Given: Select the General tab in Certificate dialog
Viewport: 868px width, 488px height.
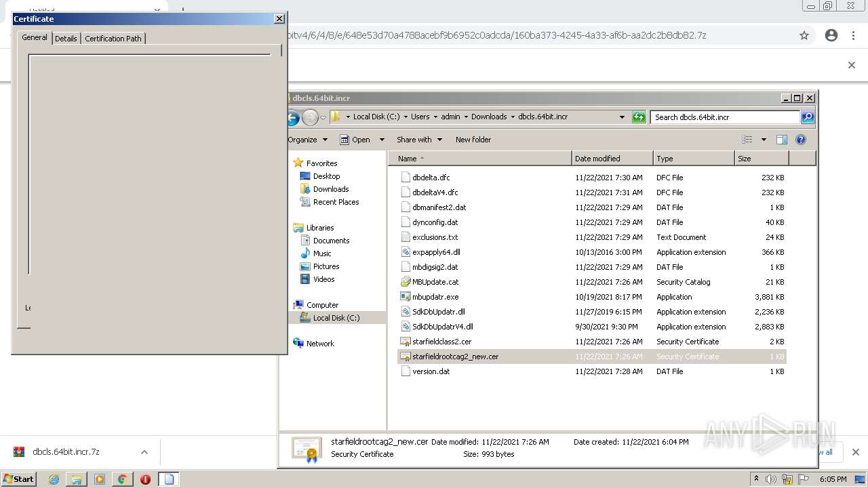Looking at the screenshot, I should [35, 37].
